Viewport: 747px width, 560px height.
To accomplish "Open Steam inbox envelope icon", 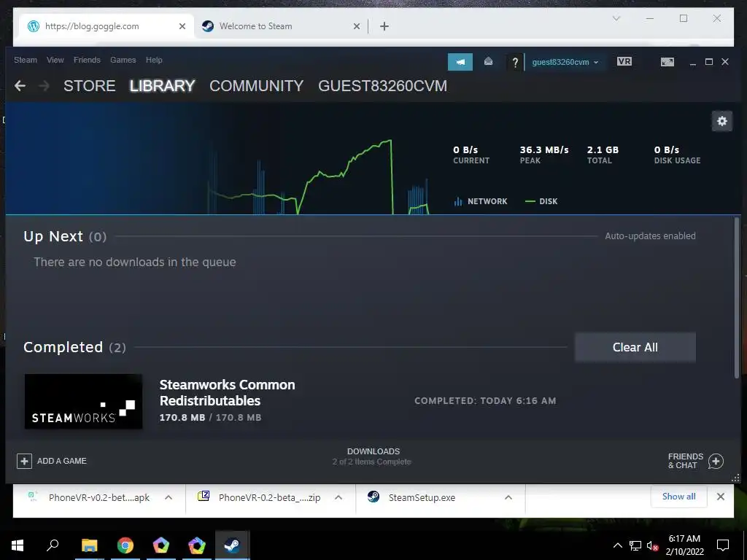I will [488, 61].
